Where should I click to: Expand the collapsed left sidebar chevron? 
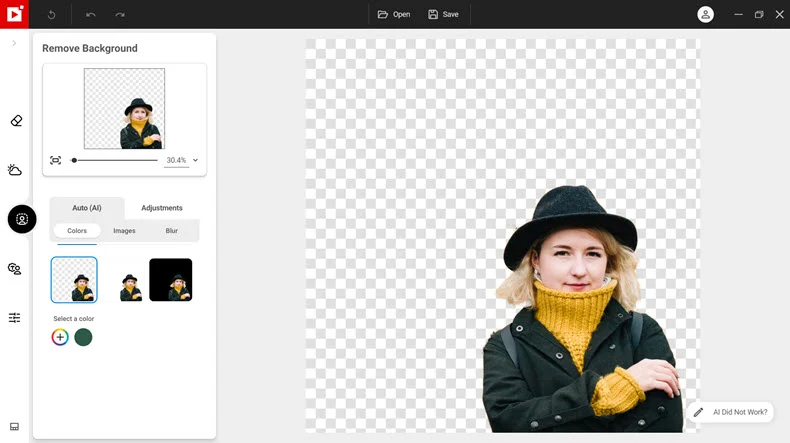point(14,43)
